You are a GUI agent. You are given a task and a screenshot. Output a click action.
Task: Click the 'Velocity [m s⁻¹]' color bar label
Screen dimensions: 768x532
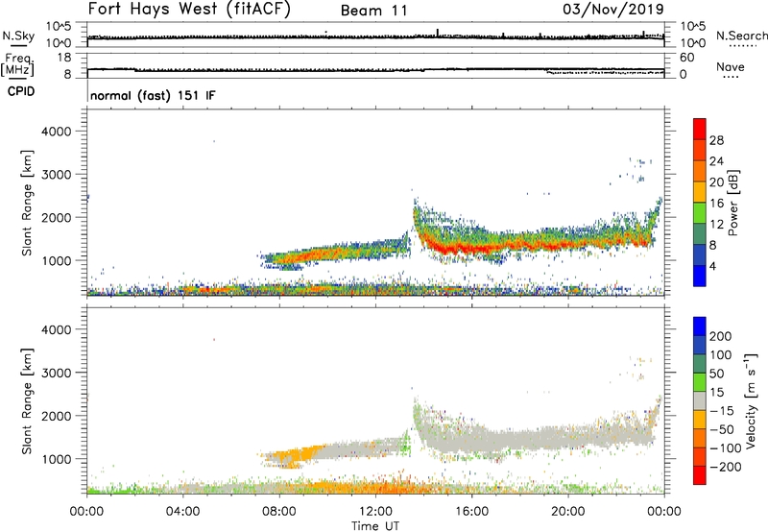(751, 400)
